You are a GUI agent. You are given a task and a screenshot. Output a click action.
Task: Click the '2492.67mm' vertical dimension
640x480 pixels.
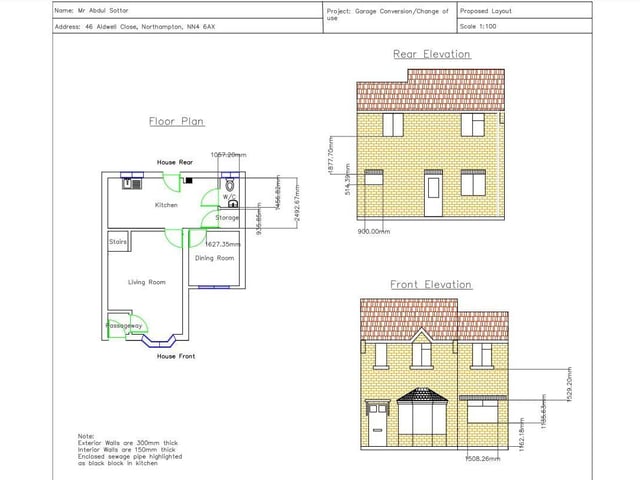tap(297, 203)
